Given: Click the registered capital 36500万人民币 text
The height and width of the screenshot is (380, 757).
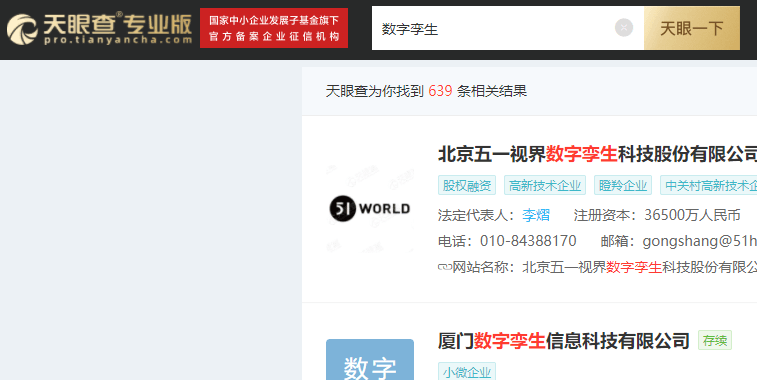Looking at the screenshot, I should [692, 215].
